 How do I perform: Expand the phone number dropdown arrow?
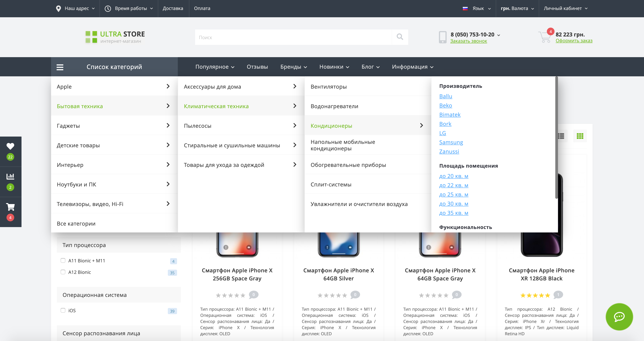pyautogui.click(x=499, y=35)
